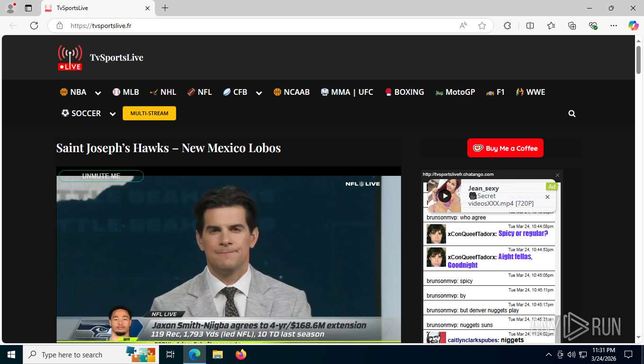The width and height of the screenshot is (644, 364).
Task: Click the MULTI-STREAM button
Action: pos(149,113)
